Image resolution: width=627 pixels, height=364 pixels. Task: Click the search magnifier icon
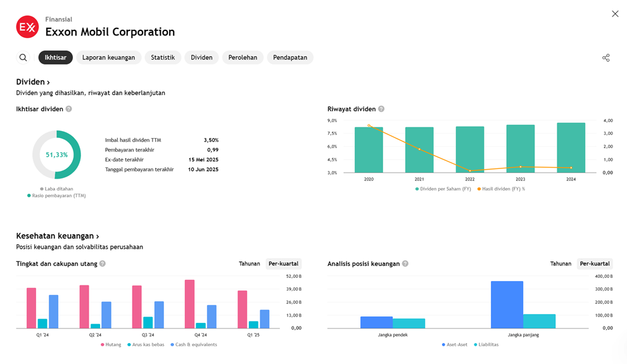(23, 58)
